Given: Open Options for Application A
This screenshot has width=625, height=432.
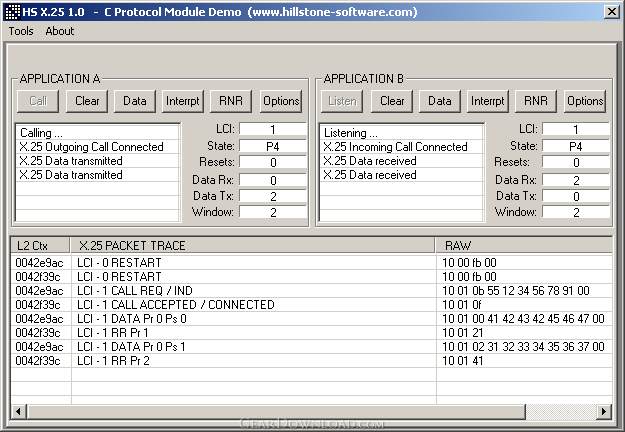Looking at the screenshot, I should click(281, 101).
